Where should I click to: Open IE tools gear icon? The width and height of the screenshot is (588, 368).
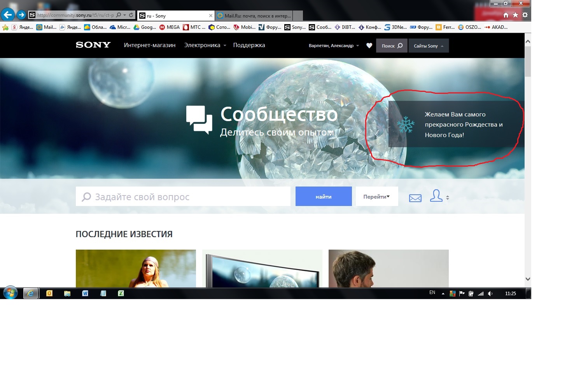coord(525,15)
